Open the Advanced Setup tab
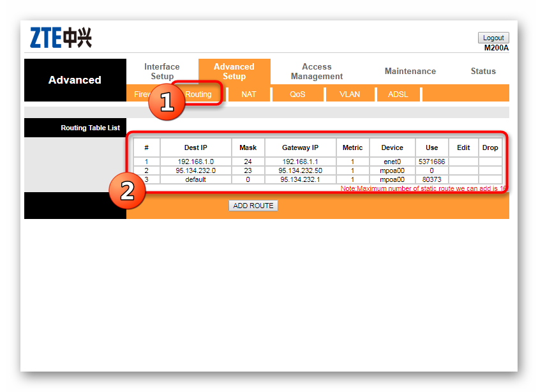This screenshot has height=392, width=538. [x=234, y=72]
